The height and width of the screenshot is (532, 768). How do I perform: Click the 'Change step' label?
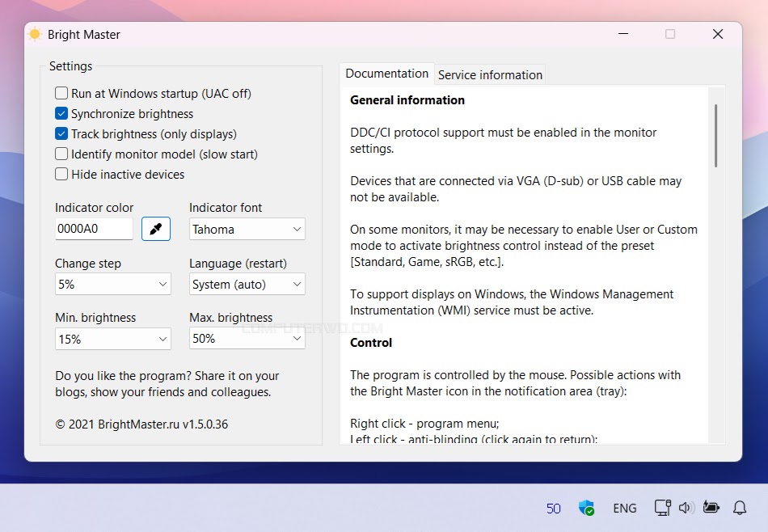[88, 264]
